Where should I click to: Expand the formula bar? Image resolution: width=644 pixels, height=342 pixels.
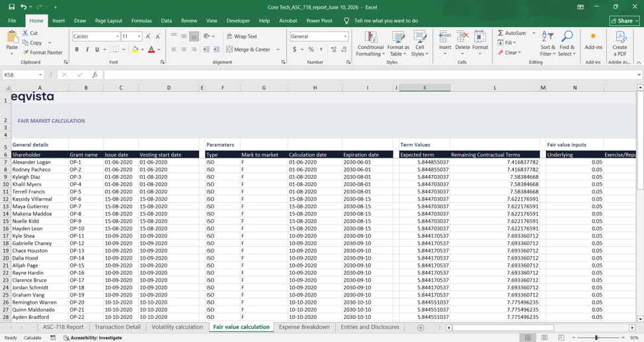[639, 75]
